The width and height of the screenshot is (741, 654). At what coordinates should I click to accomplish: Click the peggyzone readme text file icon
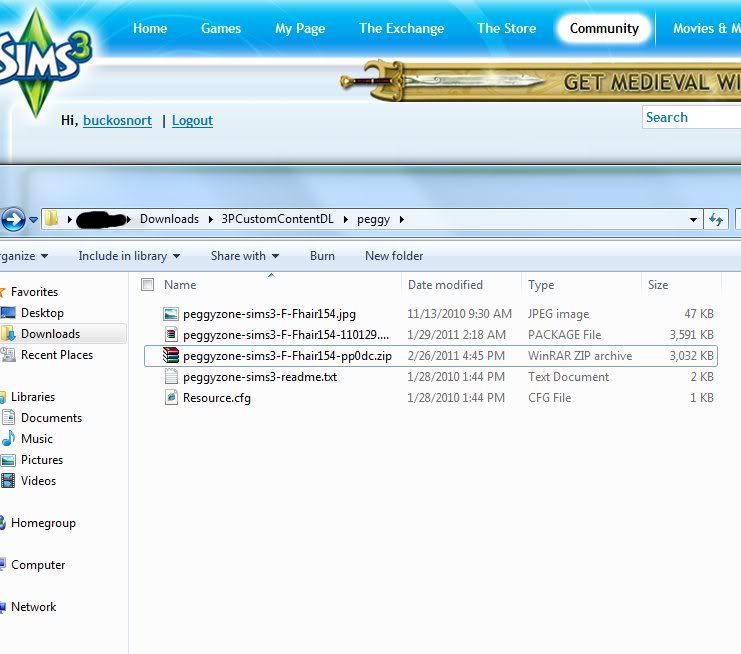[x=171, y=377]
